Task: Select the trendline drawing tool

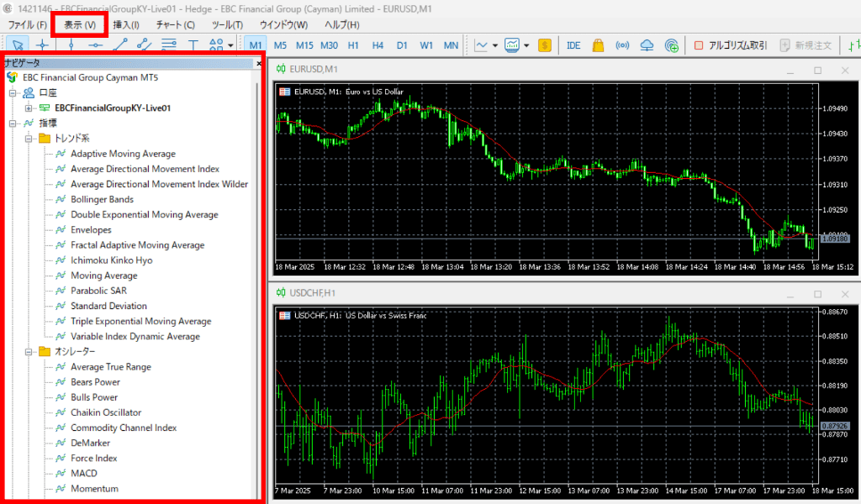Action: [119, 45]
